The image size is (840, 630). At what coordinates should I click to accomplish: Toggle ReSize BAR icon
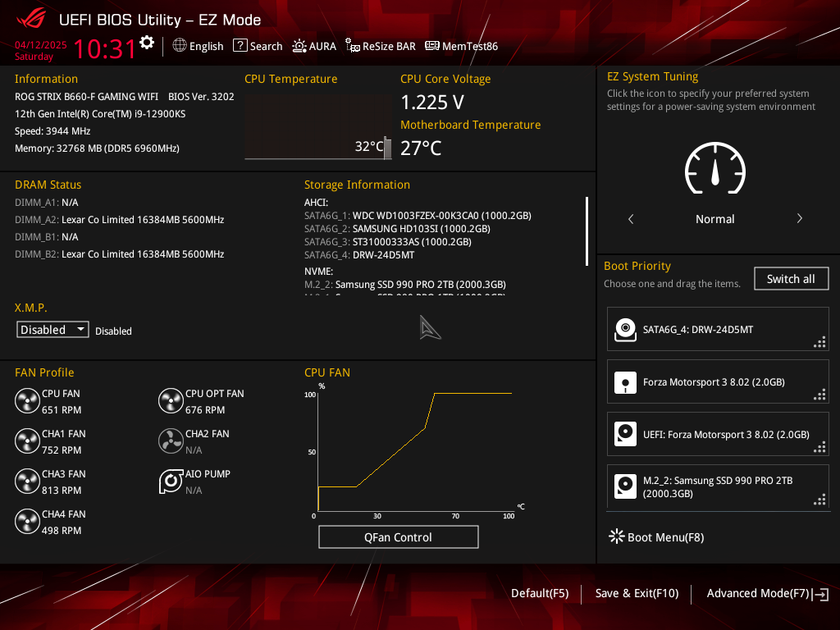(353, 46)
